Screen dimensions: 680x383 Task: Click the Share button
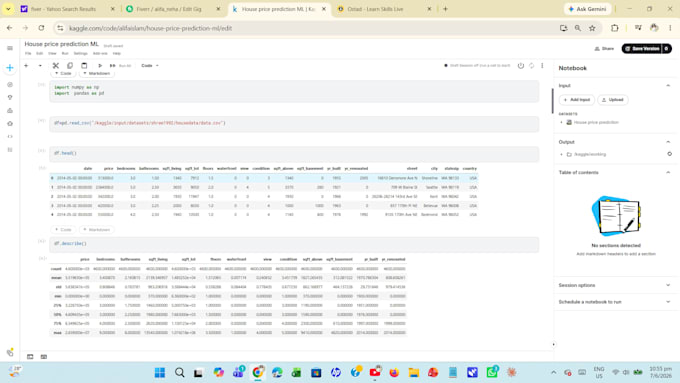point(604,49)
